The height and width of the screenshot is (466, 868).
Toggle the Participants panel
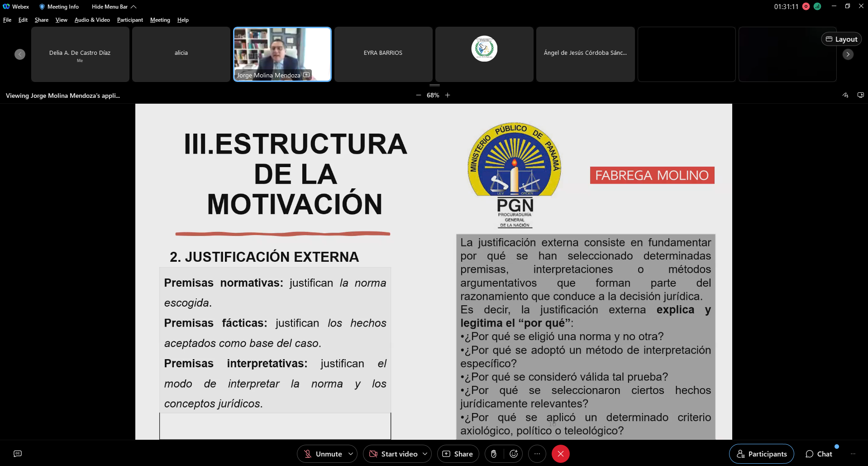tap(761, 454)
